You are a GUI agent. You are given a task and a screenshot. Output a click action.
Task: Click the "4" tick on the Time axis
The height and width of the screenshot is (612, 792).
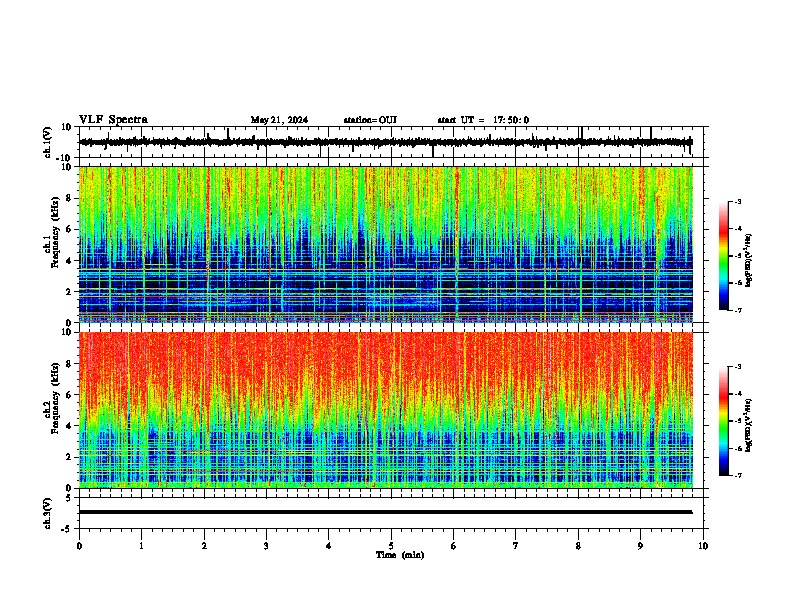coord(328,546)
